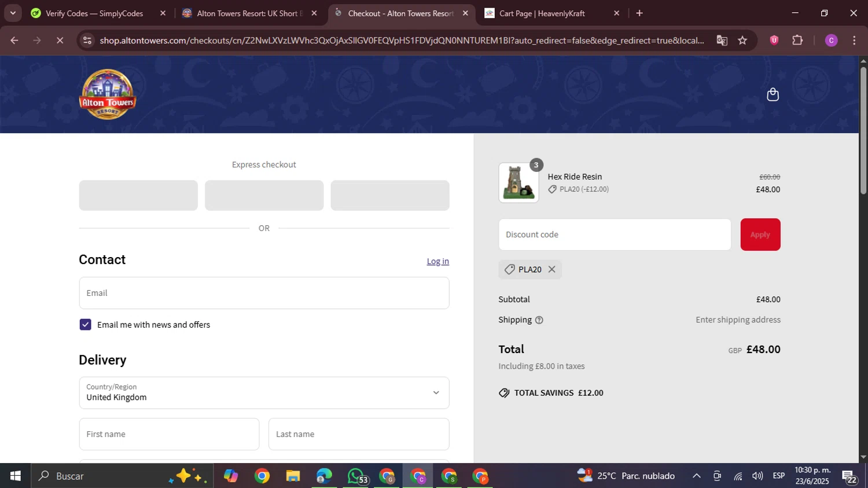Open File Explorer from the taskbar

click(293, 476)
